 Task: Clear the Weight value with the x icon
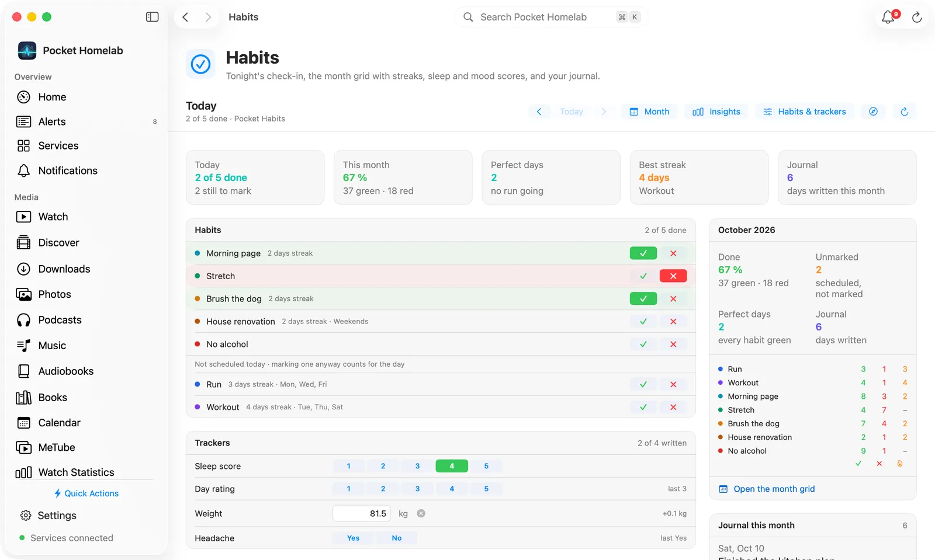(x=421, y=514)
